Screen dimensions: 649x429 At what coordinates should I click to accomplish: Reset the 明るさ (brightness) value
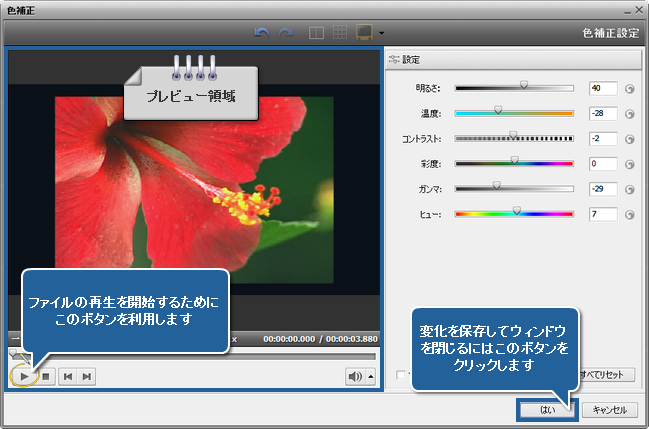click(x=631, y=88)
